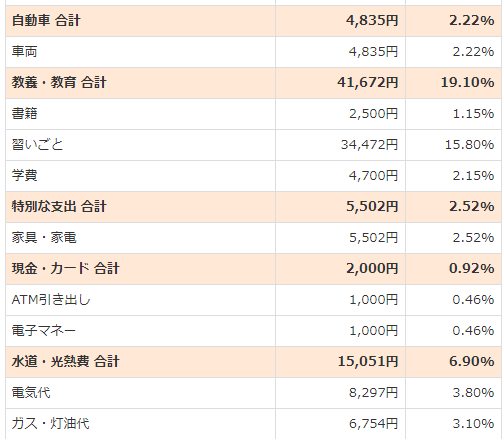Image resolution: width=504 pixels, height=439 pixels.
Task: Click the 書籍 subcategory label
Action: point(24,114)
